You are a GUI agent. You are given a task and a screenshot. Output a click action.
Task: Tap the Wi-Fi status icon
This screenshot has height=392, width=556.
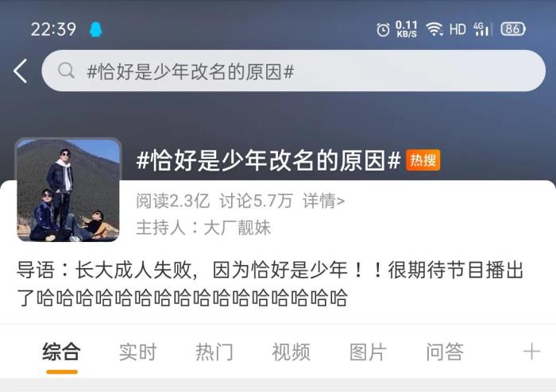[434, 29]
